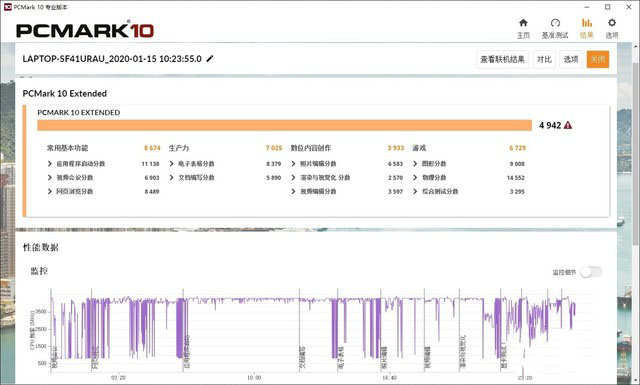This screenshot has width=640, height=385.
Task: Click the 渲染与视觉化 marker in the chart
Action: pyautogui.click(x=462, y=352)
